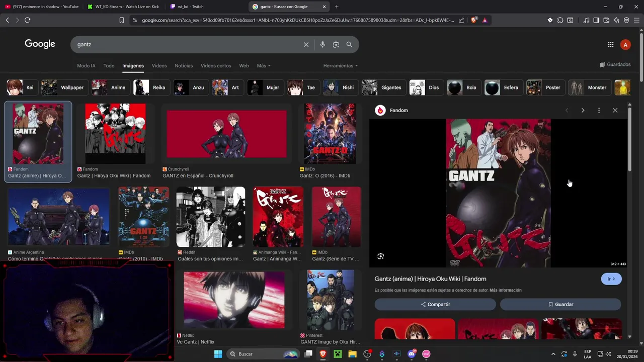Viewport: 644px width, 362px height.
Task: Show next image in preview panel
Action: (583, 110)
